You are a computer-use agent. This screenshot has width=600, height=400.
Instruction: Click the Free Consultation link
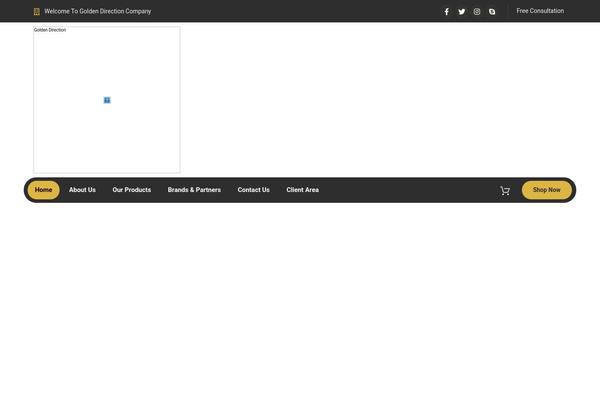click(540, 11)
